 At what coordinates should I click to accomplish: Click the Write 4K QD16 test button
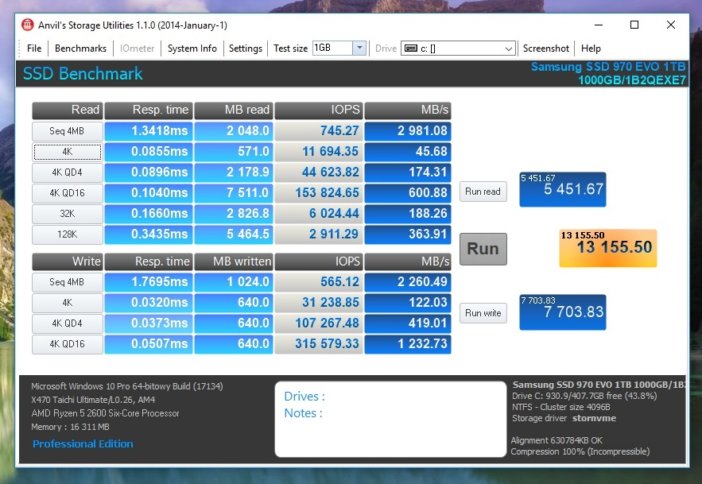coord(67,344)
